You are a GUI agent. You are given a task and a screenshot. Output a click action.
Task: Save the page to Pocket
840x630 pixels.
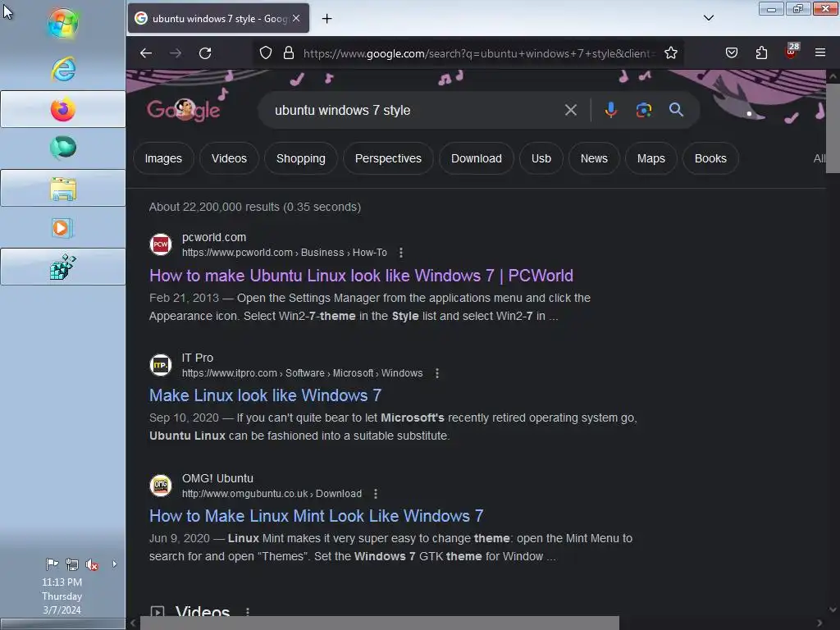732,53
